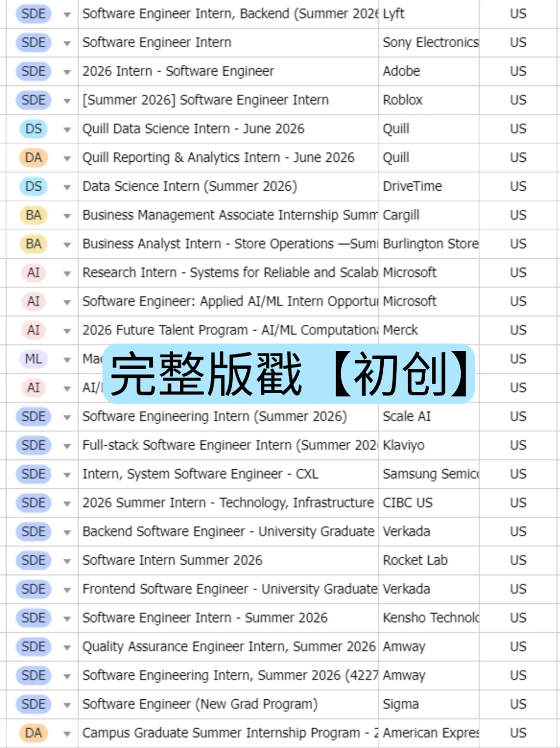Select the 'Scale AI' company cell
The height and width of the screenshot is (748, 560).
(x=429, y=417)
